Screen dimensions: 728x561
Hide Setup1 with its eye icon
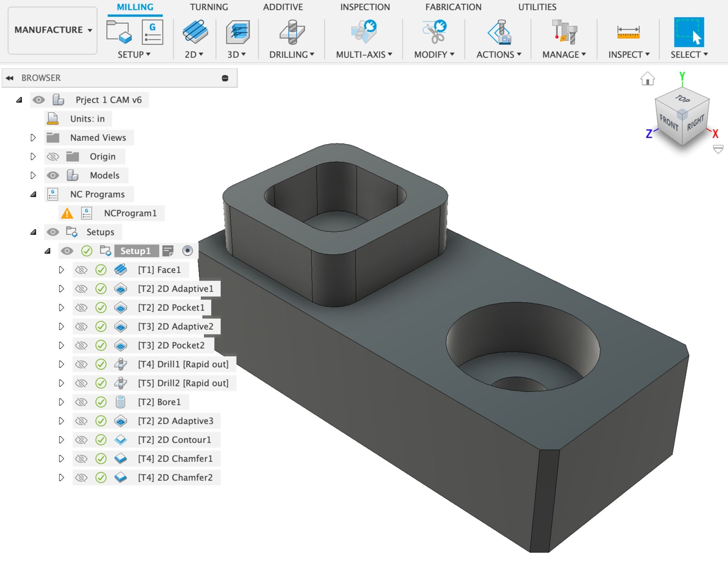[67, 251]
